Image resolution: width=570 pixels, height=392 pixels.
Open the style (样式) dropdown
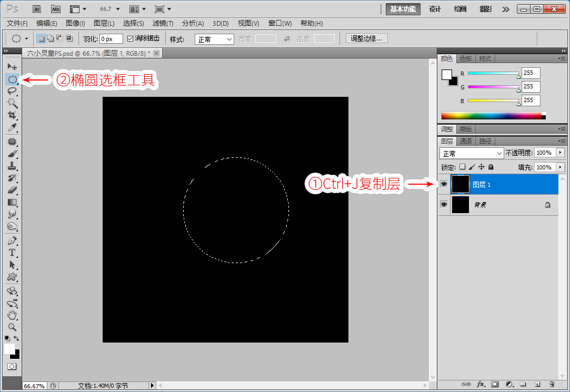click(x=214, y=39)
